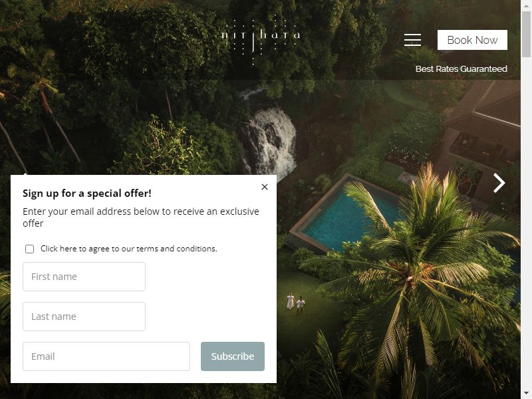Viewport: 532px width, 399px height.
Task: Tick the terms and conditions checkbox
Action: coord(29,249)
